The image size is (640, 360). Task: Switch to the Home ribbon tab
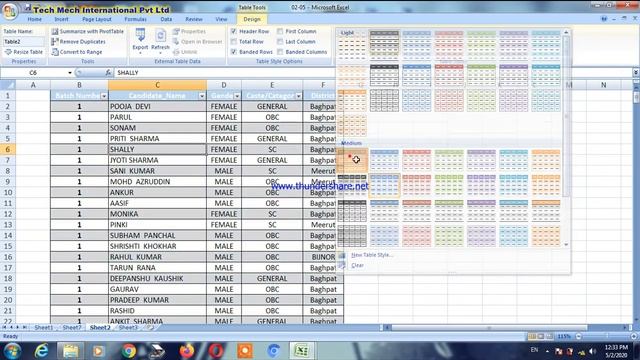coord(35,19)
